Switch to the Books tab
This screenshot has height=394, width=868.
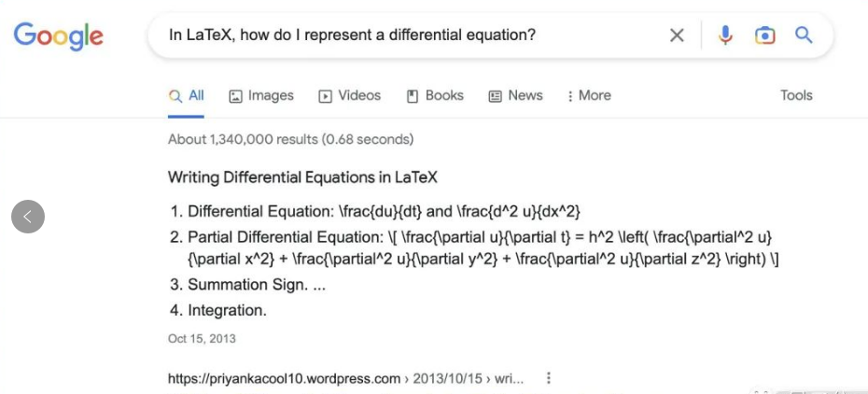[435, 96]
